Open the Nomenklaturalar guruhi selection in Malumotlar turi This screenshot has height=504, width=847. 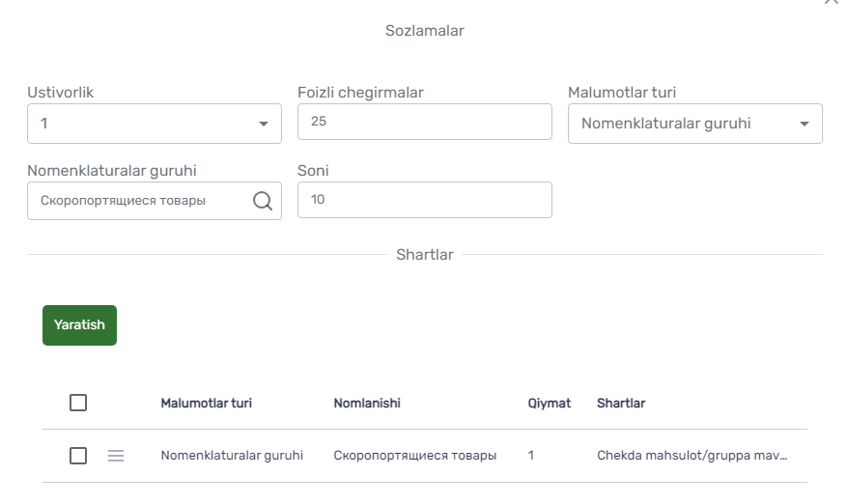pyautogui.click(x=695, y=124)
